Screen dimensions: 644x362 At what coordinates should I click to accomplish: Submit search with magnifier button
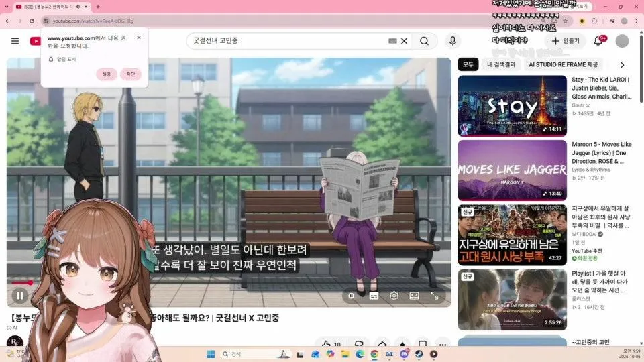click(424, 41)
